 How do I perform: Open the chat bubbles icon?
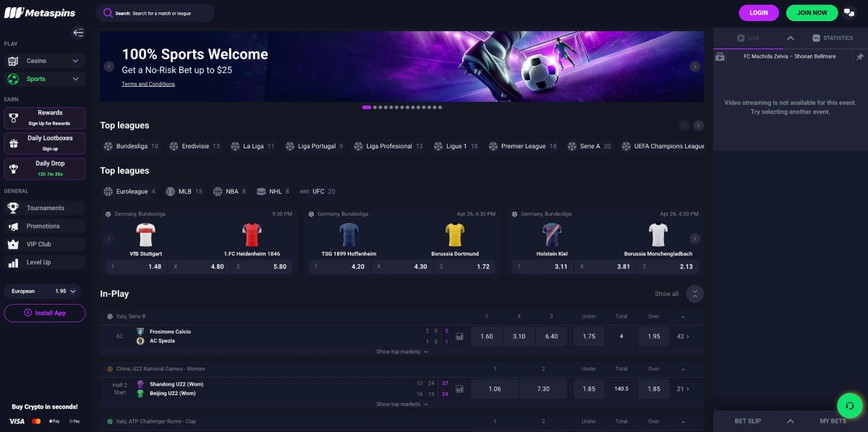[849, 13]
